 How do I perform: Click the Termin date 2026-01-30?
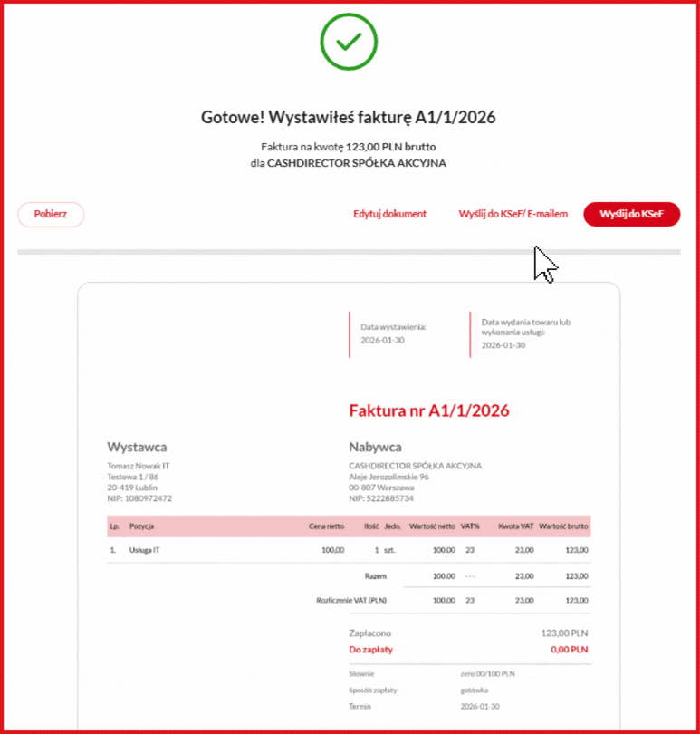point(480,707)
